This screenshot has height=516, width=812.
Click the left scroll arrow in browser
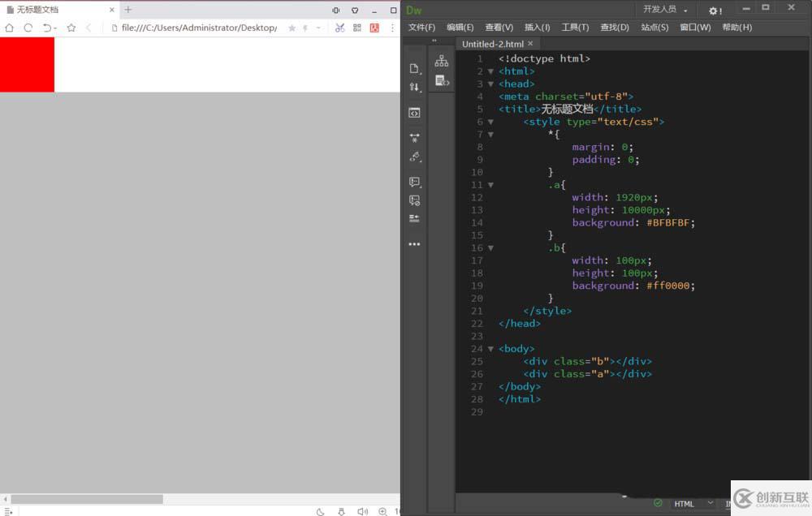pos(5,500)
